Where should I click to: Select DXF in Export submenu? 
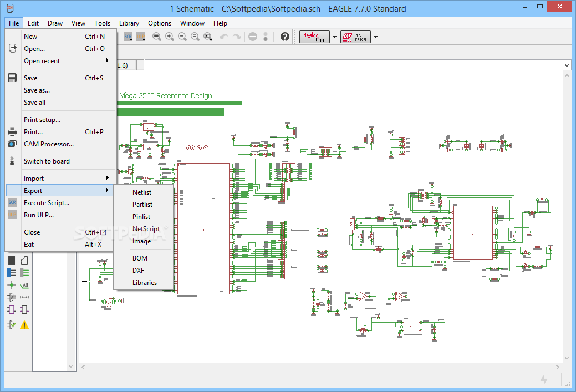coord(144,271)
